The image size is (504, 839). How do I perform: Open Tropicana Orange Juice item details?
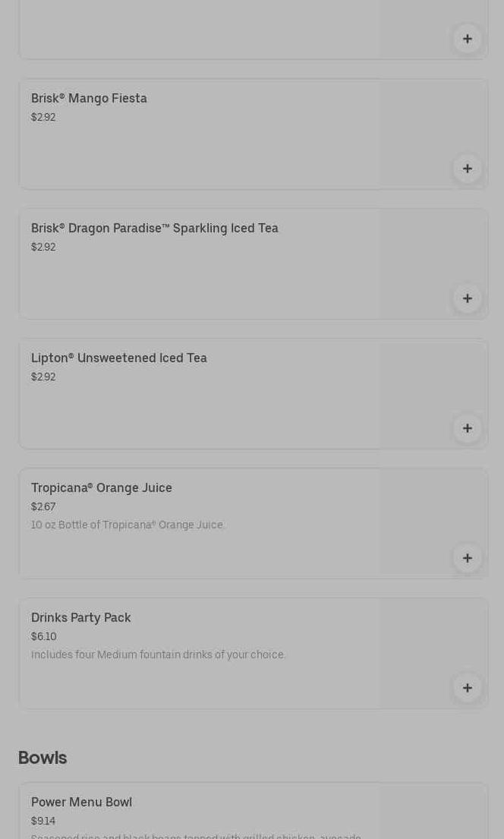101,488
